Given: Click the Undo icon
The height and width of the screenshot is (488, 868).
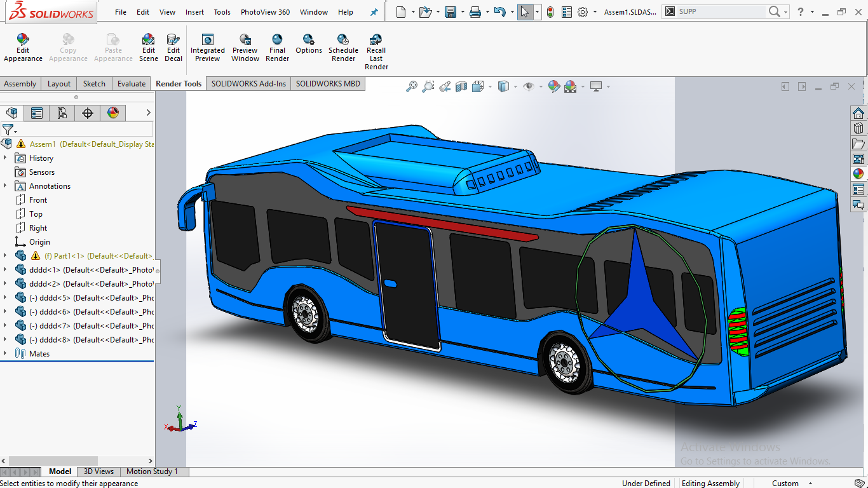Looking at the screenshot, I should tap(499, 11).
